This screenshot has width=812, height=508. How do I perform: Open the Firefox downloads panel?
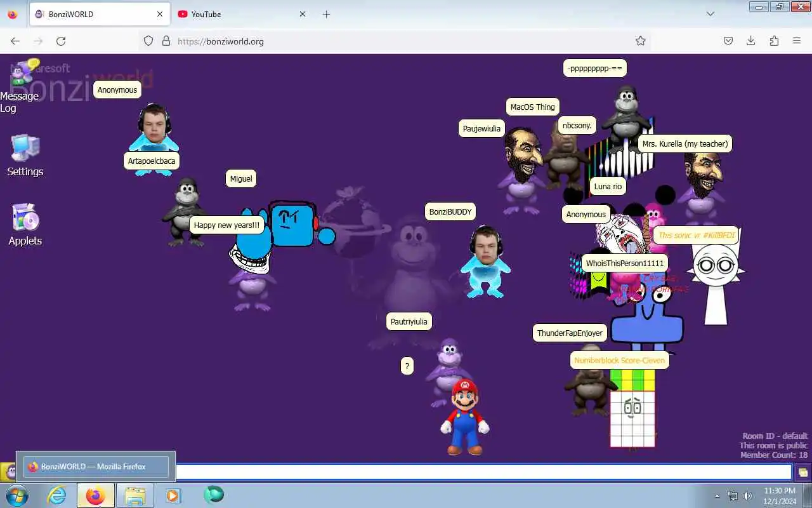pos(751,41)
